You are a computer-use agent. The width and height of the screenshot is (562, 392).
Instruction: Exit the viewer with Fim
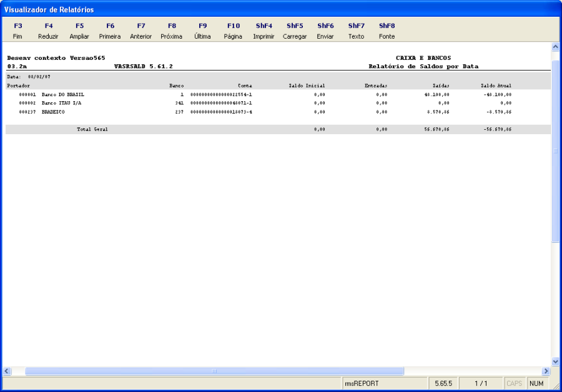17,31
